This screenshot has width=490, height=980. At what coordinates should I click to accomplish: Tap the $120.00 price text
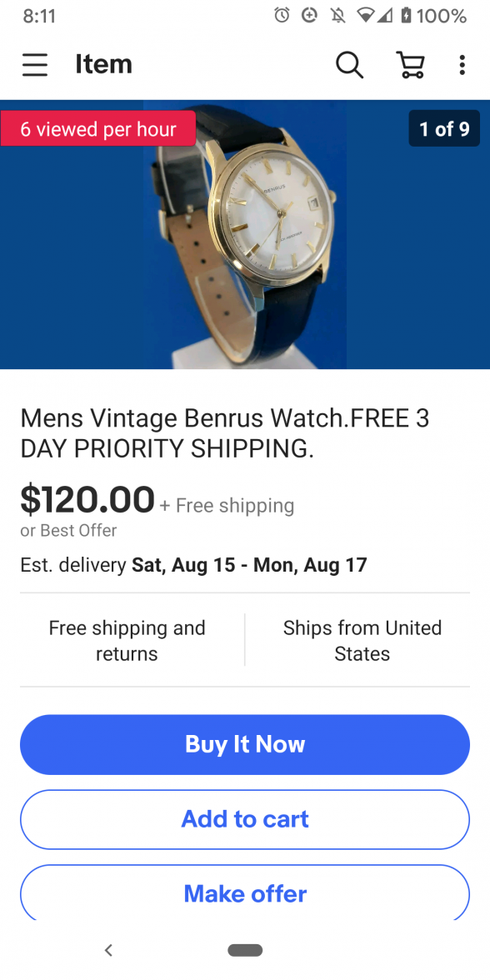[87, 499]
